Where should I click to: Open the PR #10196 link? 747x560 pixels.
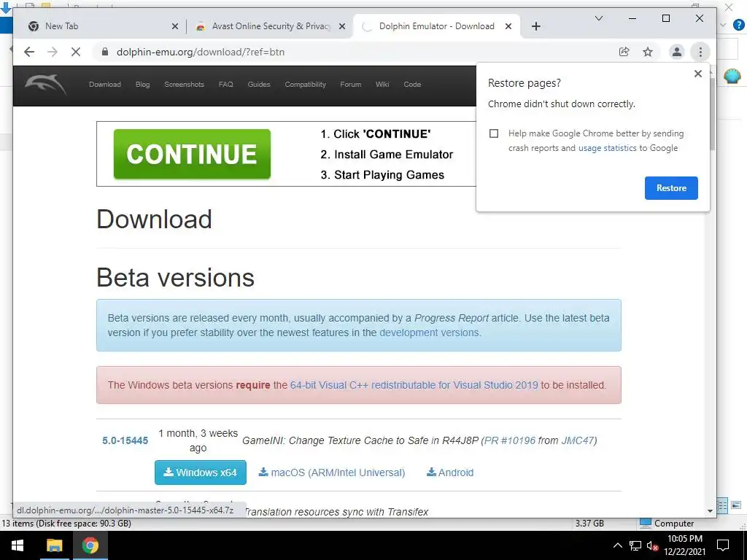coord(510,440)
